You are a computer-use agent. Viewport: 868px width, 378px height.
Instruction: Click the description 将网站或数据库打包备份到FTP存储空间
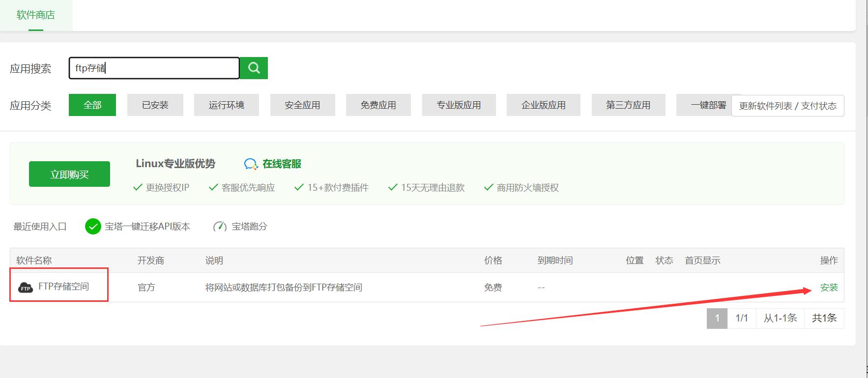coord(284,288)
